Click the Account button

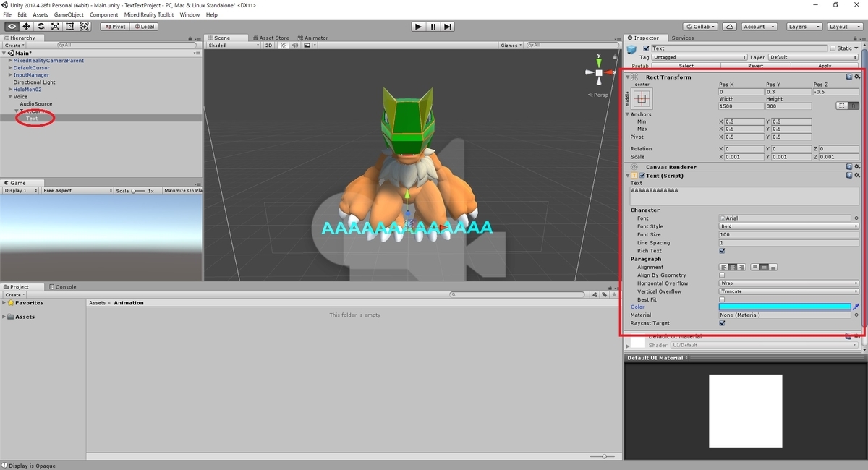pos(759,26)
